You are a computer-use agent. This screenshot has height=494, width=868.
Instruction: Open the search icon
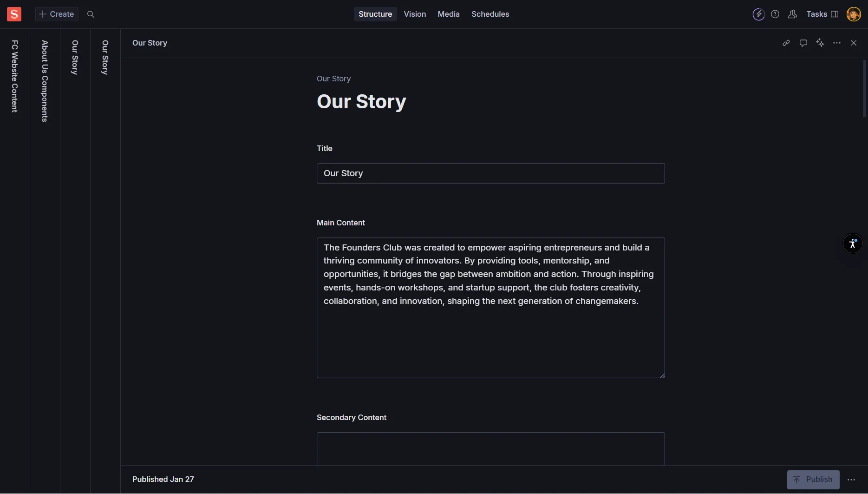click(x=91, y=14)
